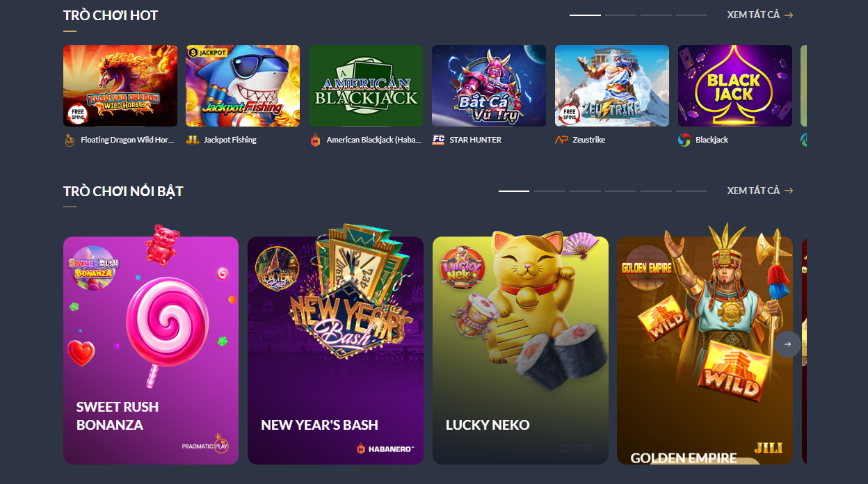
Task: Open the New Year's Bash featured card
Action: click(x=335, y=350)
